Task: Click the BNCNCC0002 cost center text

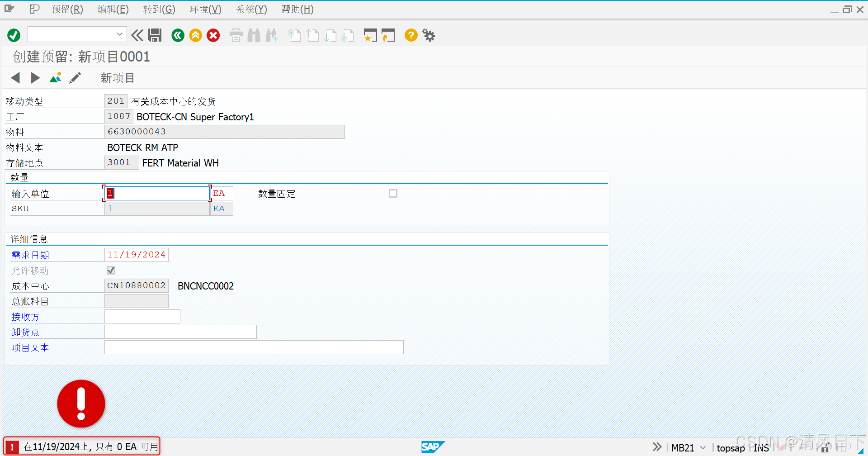Action: (x=206, y=286)
